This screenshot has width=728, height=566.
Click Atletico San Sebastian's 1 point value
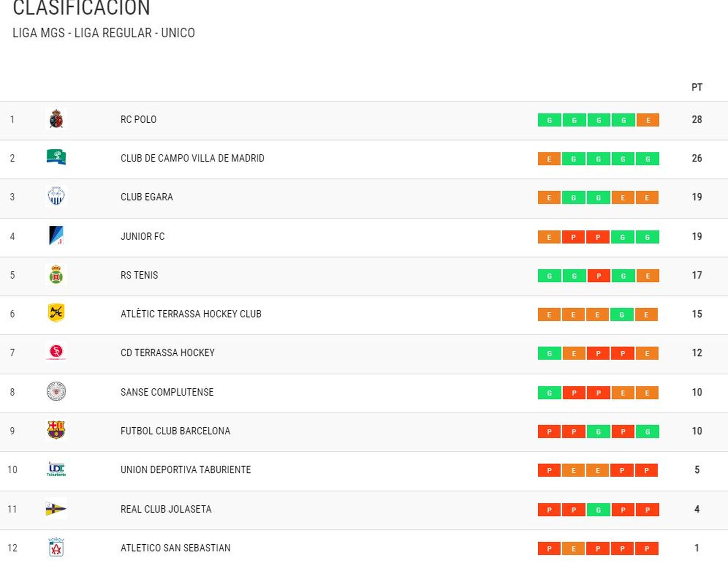tap(697, 548)
